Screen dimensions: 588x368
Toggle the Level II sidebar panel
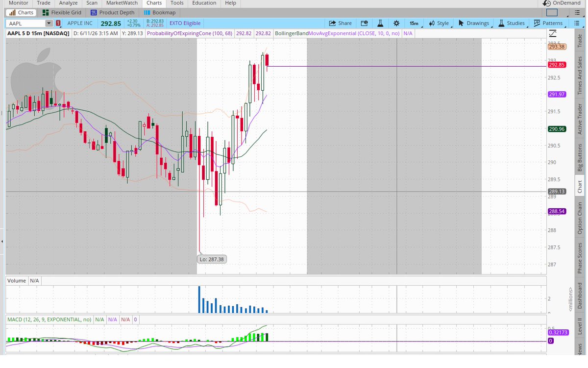pyautogui.click(x=580, y=326)
